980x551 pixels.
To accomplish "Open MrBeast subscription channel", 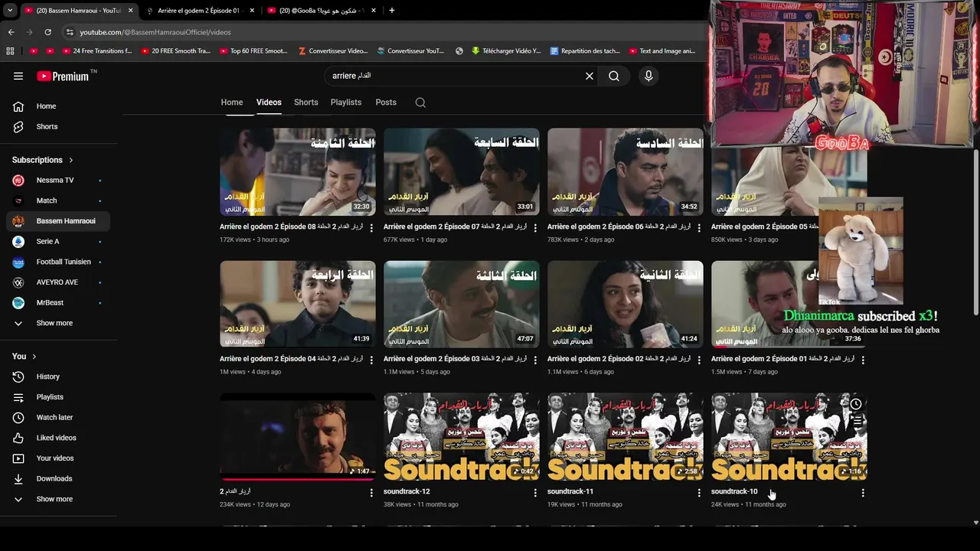I will (x=58, y=302).
